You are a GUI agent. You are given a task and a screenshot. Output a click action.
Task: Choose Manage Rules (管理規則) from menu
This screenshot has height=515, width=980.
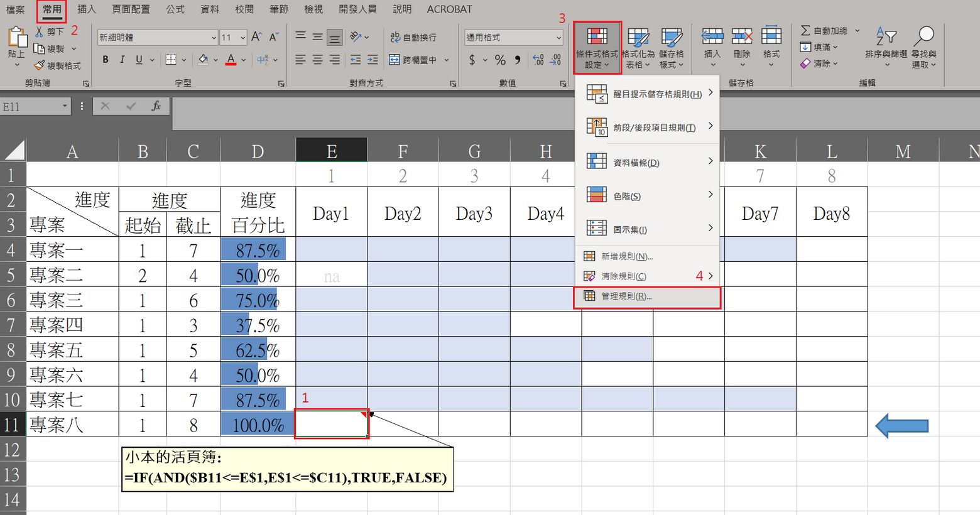(647, 296)
